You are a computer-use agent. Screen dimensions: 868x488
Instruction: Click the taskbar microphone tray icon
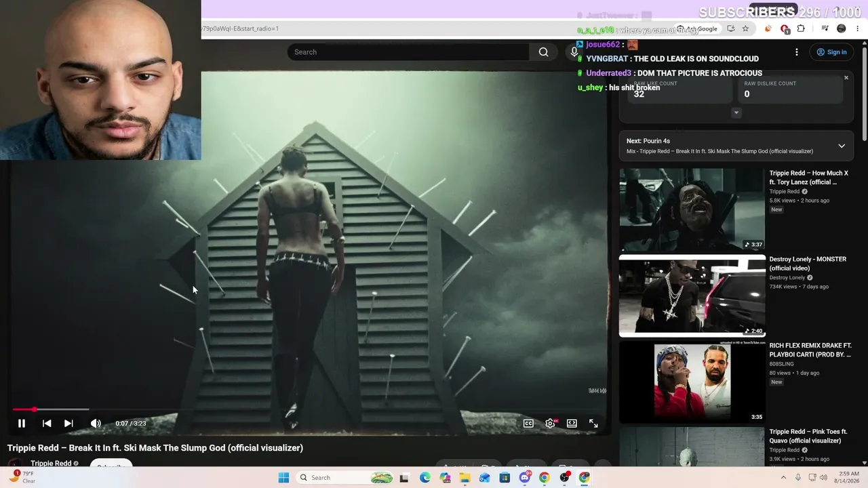click(798, 478)
